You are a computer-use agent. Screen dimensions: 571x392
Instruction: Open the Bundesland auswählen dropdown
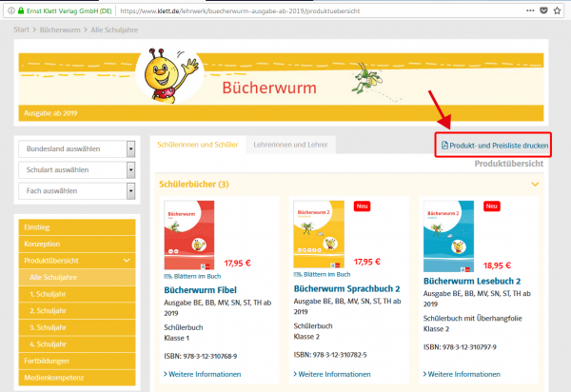tap(77, 148)
